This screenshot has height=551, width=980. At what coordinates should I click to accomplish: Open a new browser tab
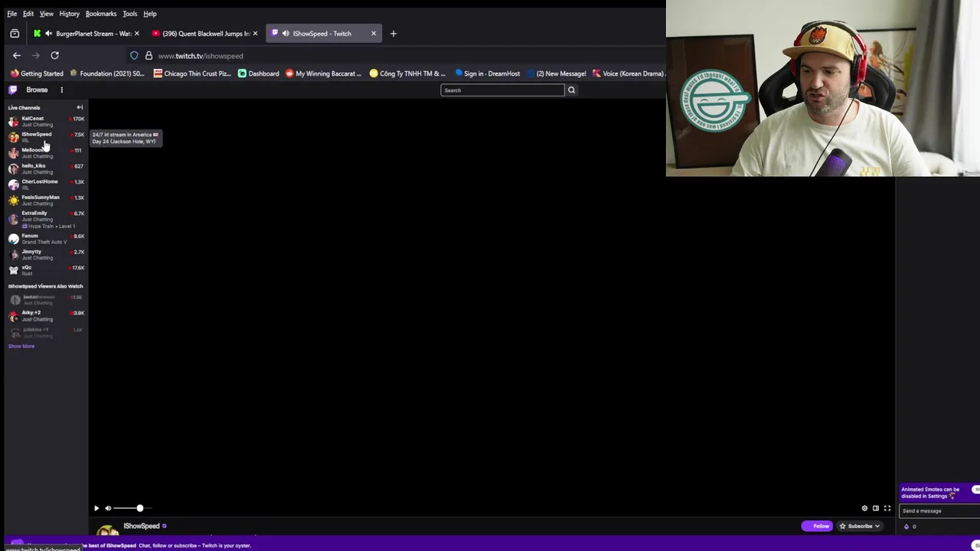click(x=394, y=34)
